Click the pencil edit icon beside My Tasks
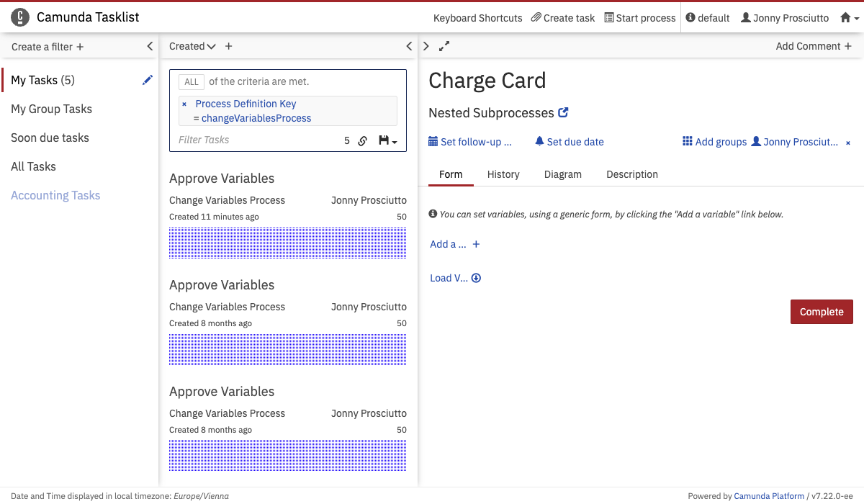The width and height of the screenshot is (864, 504). (148, 80)
